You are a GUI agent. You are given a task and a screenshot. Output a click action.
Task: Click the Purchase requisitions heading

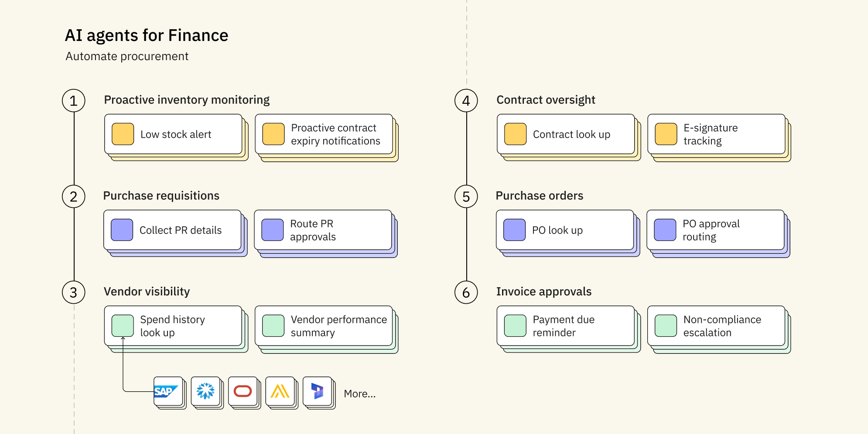161,196
